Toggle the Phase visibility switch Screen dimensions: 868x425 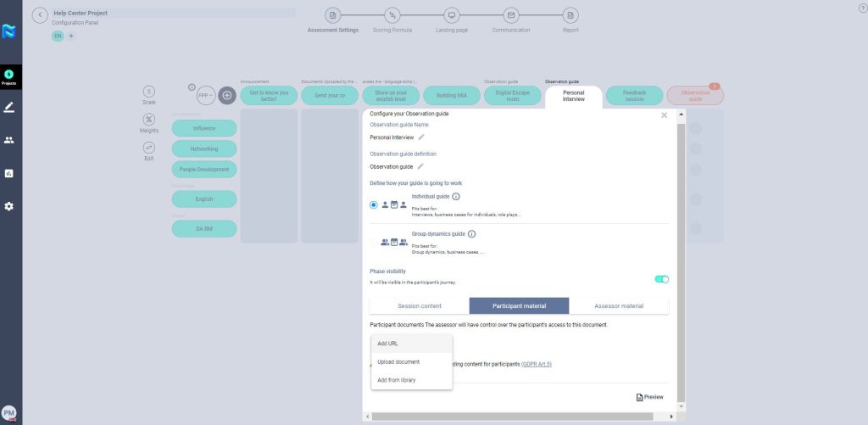pos(661,278)
